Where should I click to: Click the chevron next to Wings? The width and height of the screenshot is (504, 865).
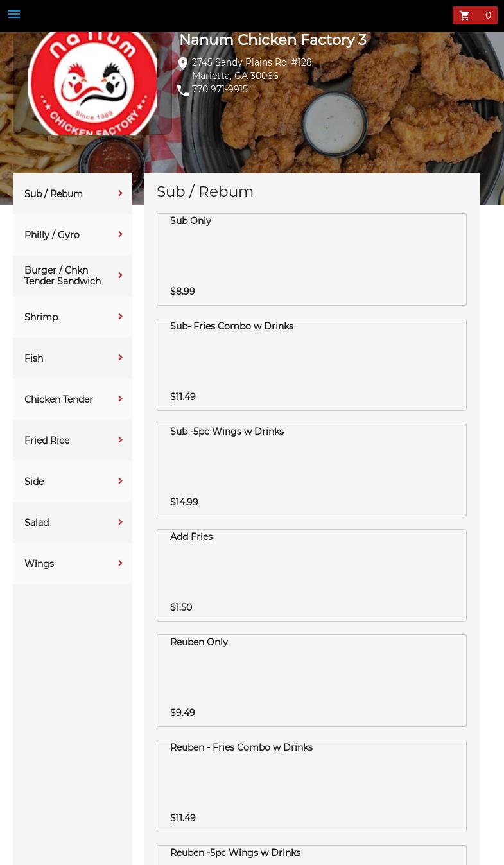tap(120, 563)
